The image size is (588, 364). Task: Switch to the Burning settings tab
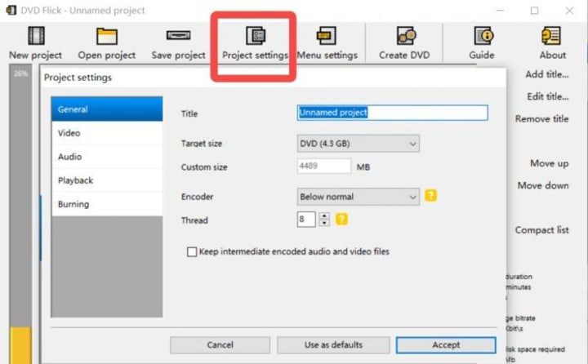click(107, 204)
